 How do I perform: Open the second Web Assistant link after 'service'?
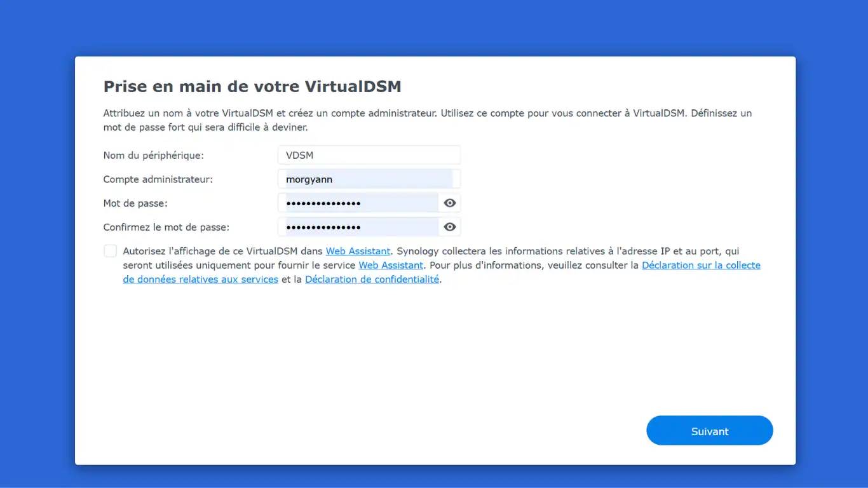click(391, 265)
